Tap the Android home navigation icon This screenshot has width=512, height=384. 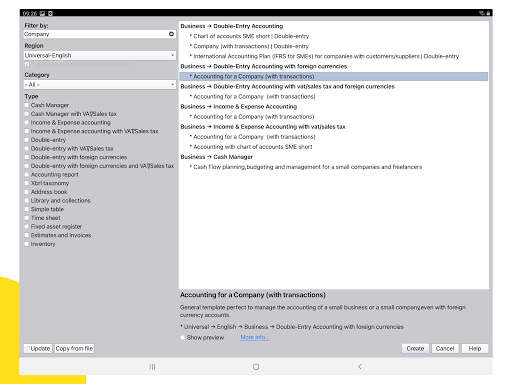[x=256, y=367]
